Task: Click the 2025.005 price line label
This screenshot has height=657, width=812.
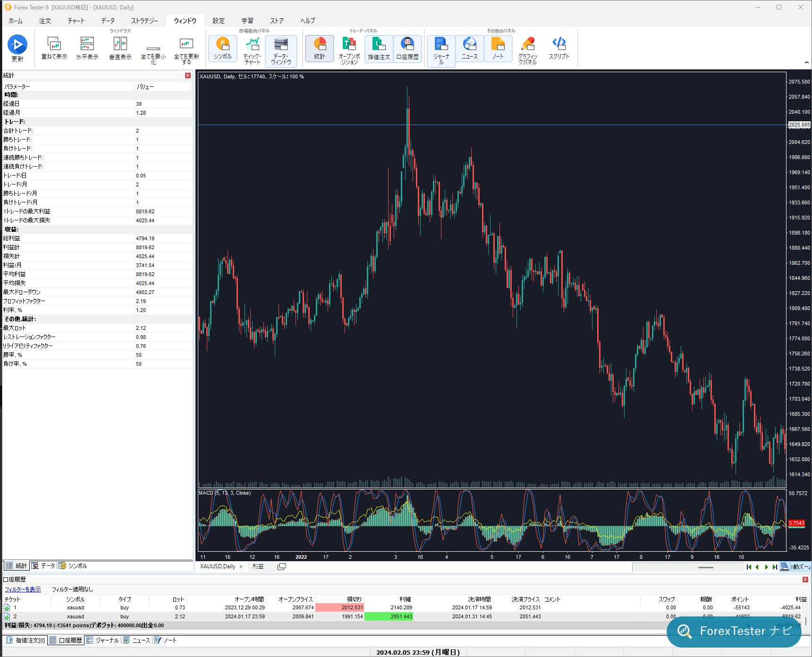Action: (x=799, y=125)
